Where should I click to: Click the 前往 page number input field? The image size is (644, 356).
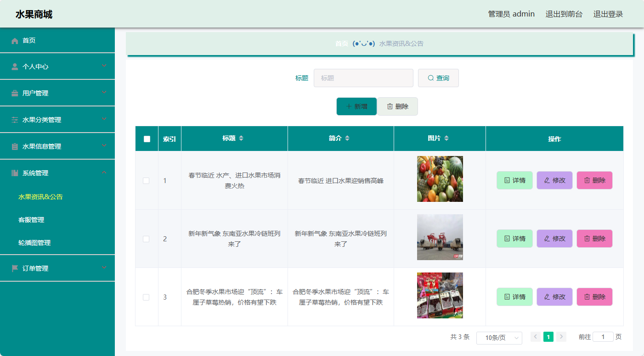[603, 337]
